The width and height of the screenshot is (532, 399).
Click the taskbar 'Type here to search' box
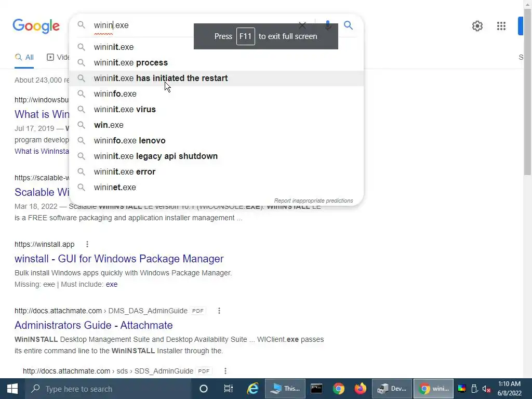point(108,389)
